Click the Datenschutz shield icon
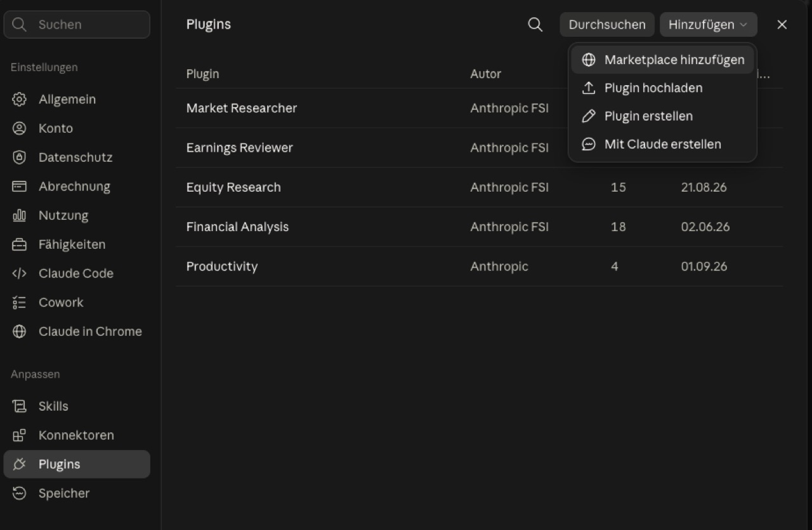Screen dimensions: 812x530 [x=20, y=157]
